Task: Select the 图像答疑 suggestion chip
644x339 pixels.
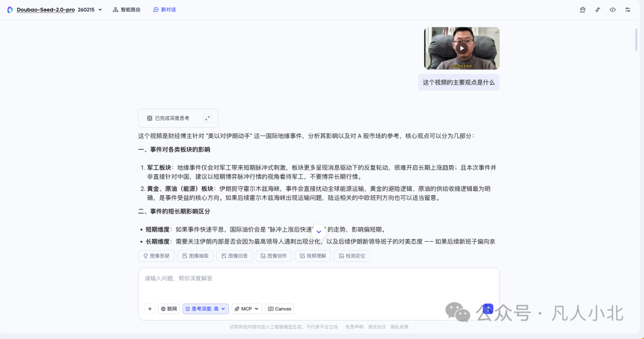Action: pos(156,255)
